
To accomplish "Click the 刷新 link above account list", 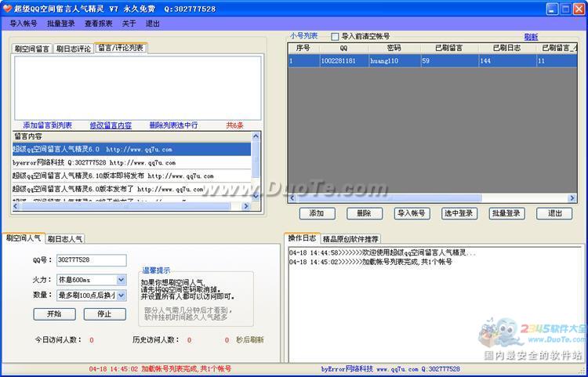I will pyautogui.click(x=531, y=37).
